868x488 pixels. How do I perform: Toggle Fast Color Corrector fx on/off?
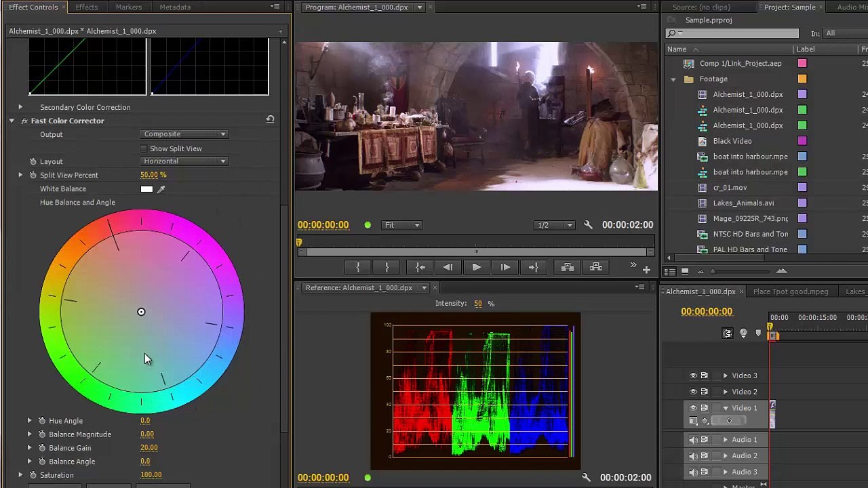[24, 121]
